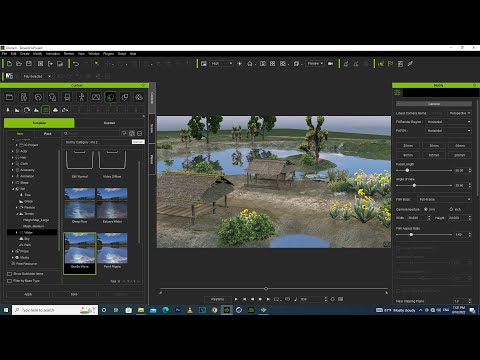The height and width of the screenshot is (360, 480).
Task: Select the Tree sub-category icon
Action: point(8,110)
